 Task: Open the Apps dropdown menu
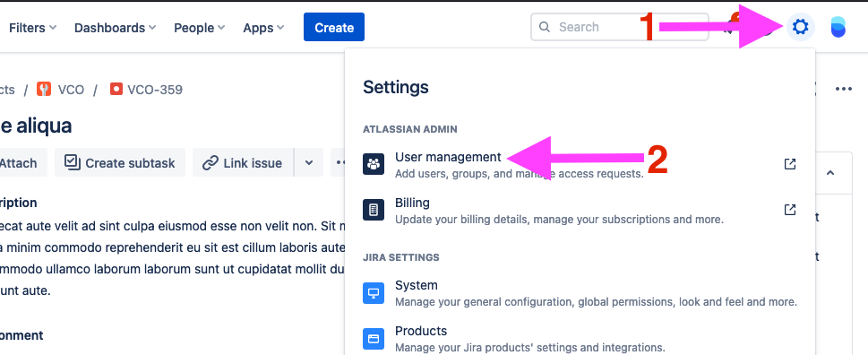[263, 28]
